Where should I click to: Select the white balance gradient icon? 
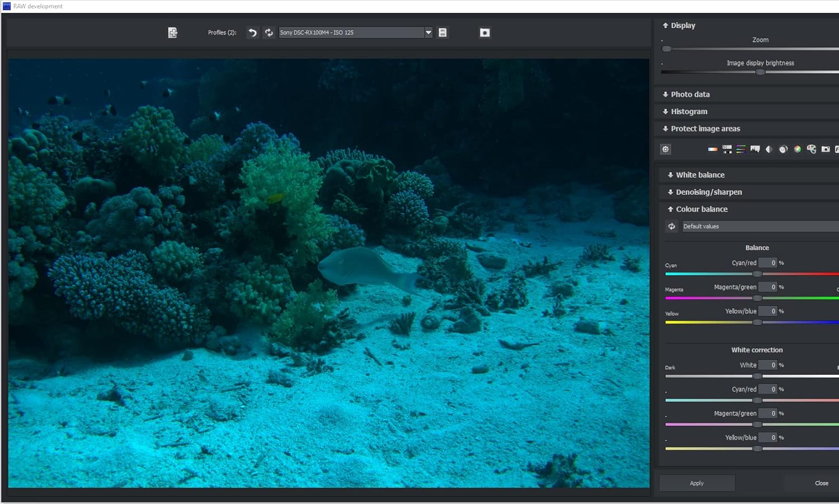coord(713,149)
